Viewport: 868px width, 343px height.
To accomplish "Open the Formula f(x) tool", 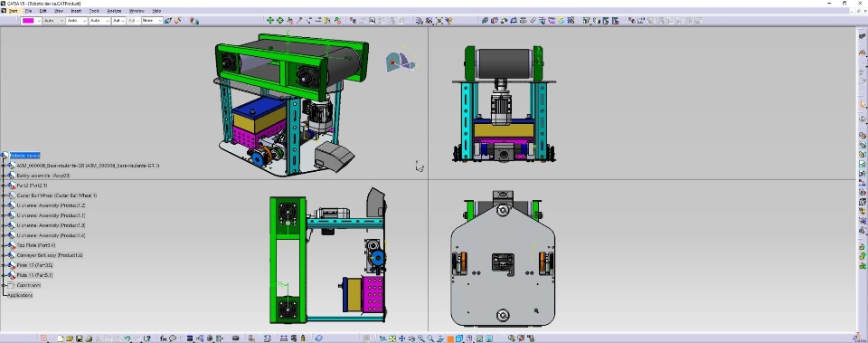I will click(164, 338).
